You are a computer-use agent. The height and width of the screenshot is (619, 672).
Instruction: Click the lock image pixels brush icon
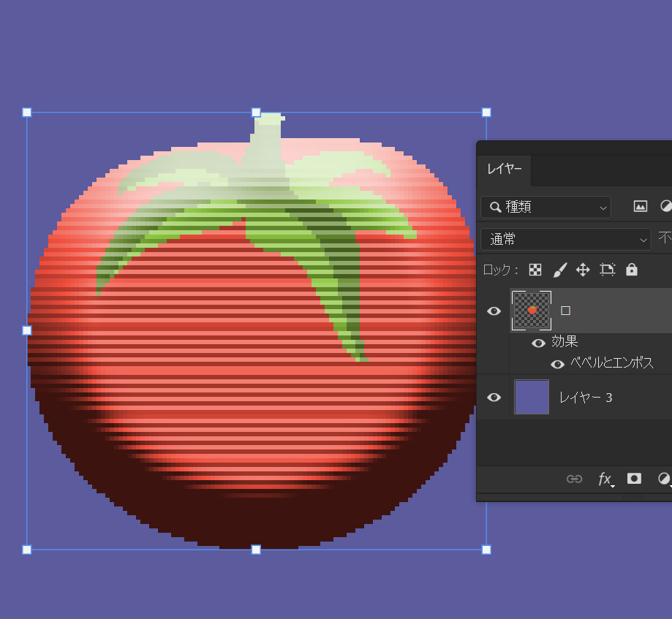[x=559, y=270]
